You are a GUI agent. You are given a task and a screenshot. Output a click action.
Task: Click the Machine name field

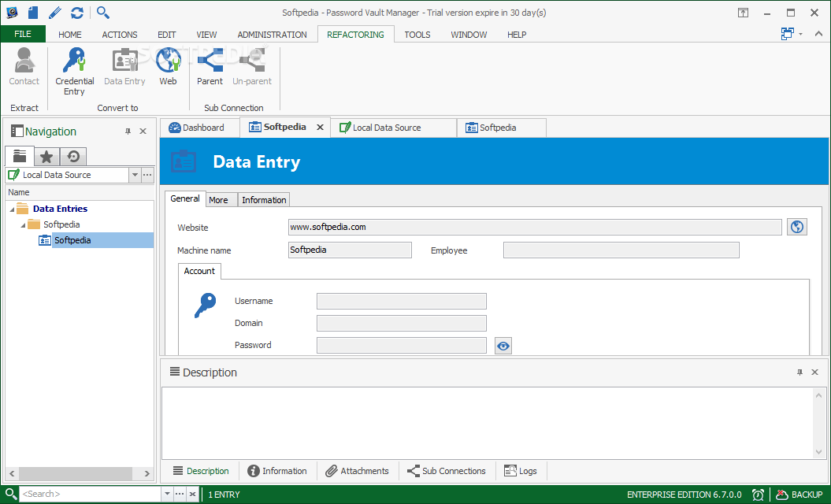[x=350, y=250]
